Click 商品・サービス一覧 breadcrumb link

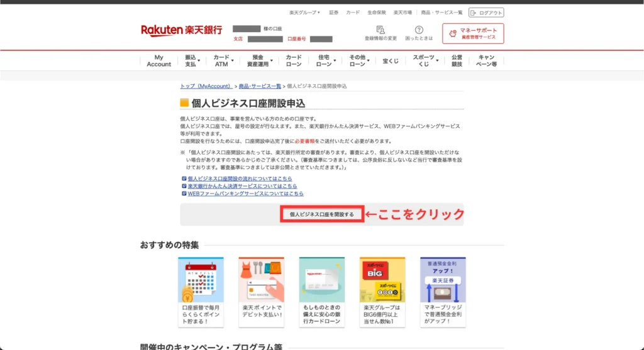click(x=260, y=86)
